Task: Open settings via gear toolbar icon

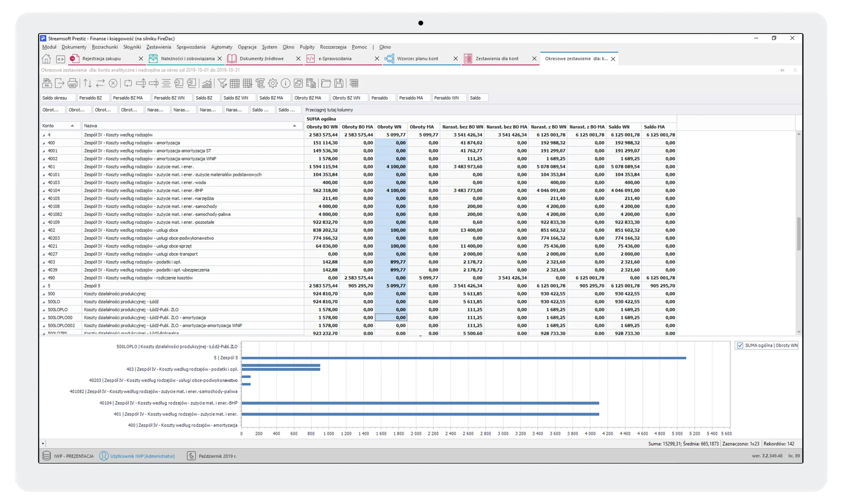Action: coord(273,83)
